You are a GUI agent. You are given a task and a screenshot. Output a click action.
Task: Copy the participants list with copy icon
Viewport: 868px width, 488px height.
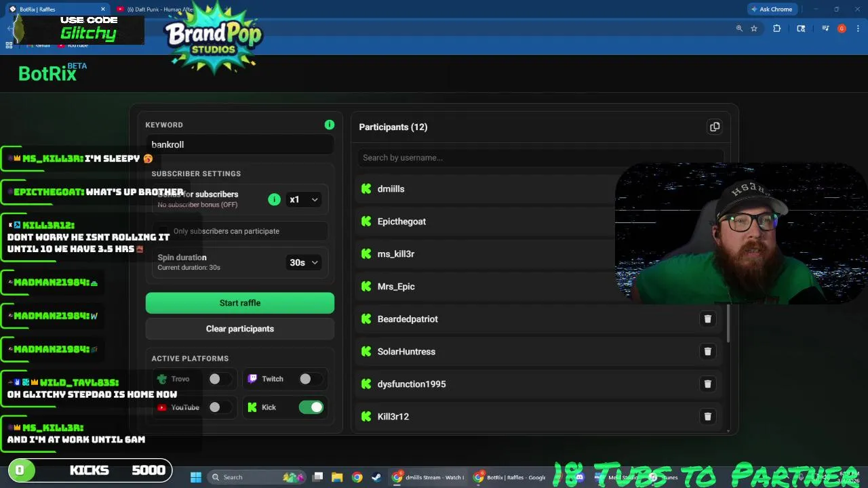[x=714, y=127]
